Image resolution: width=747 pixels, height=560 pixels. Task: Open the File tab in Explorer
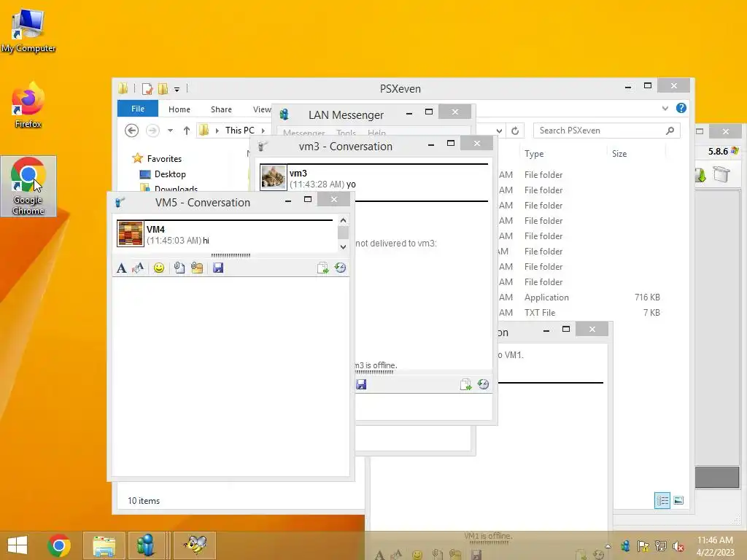click(138, 109)
